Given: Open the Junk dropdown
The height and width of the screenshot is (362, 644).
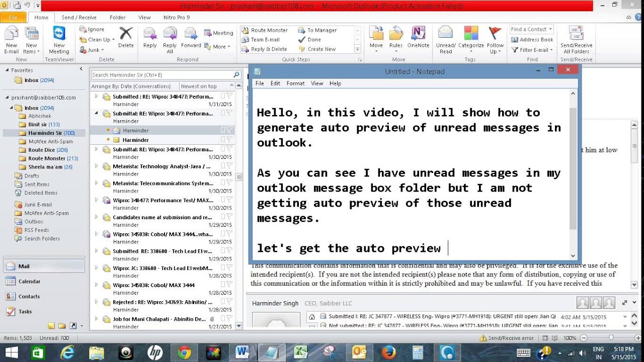Looking at the screenshot, I should 92,50.
